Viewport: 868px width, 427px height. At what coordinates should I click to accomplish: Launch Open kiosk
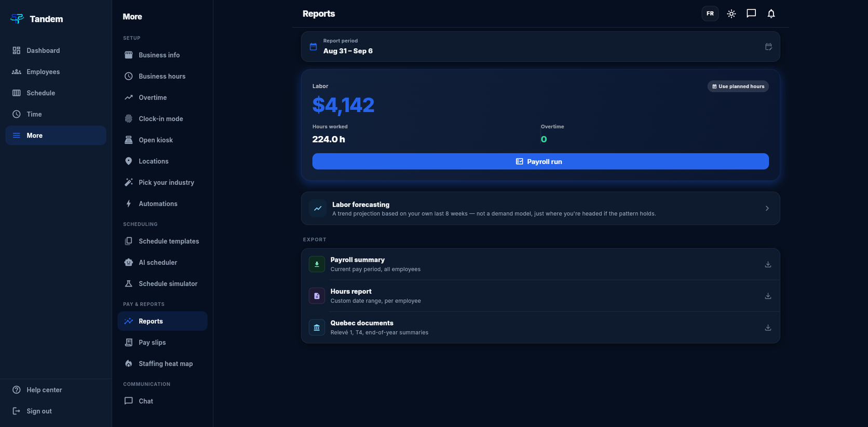click(162, 140)
